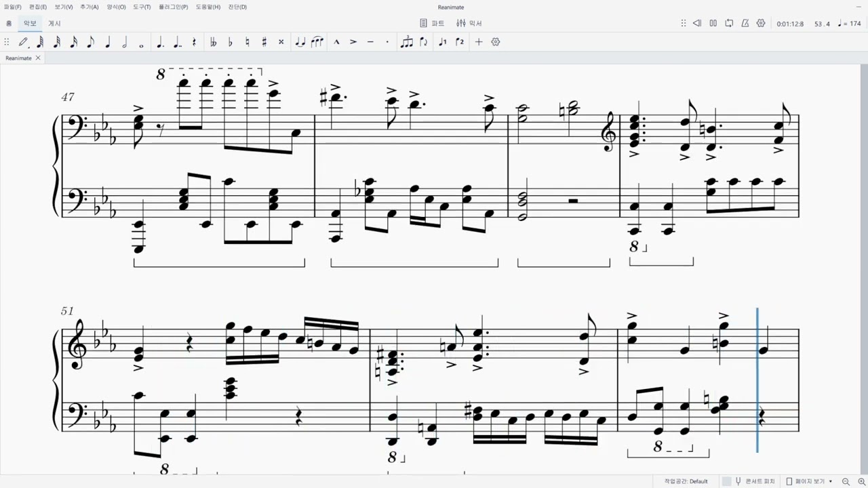868x488 pixels.
Task: Select the 16th note duration
Action: coord(74,42)
